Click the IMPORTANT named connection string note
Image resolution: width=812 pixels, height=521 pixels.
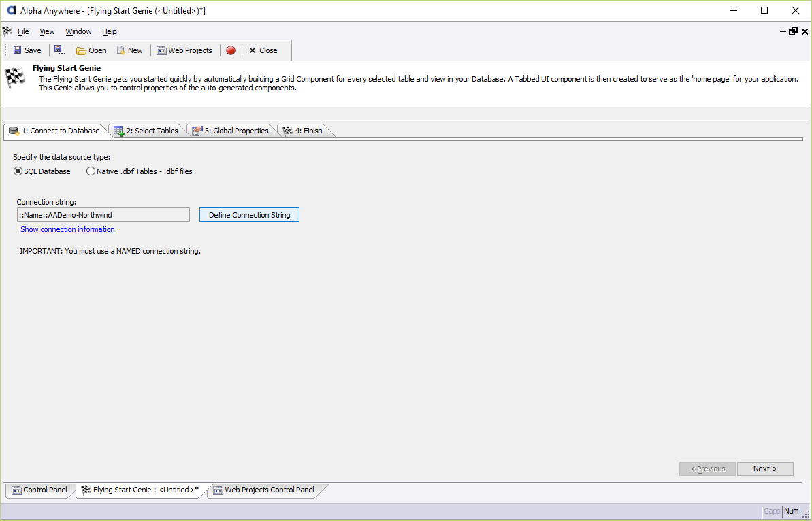pyautogui.click(x=110, y=252)
